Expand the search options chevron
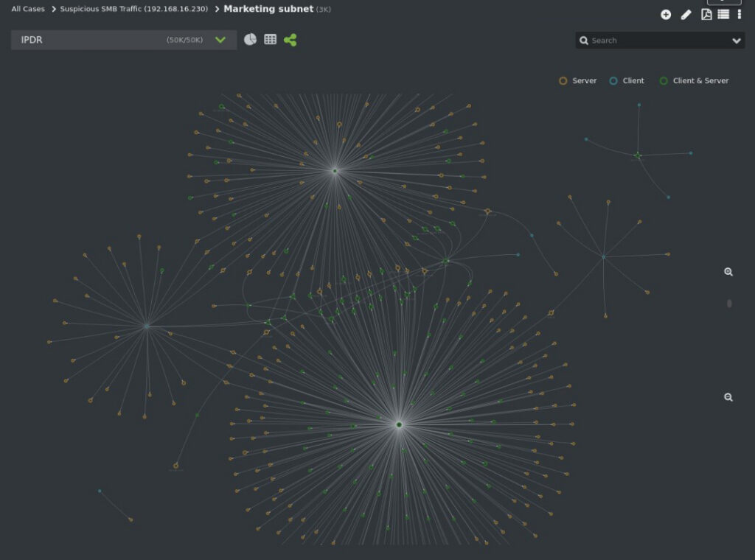 pyautogui.click(x=736, y=41)
